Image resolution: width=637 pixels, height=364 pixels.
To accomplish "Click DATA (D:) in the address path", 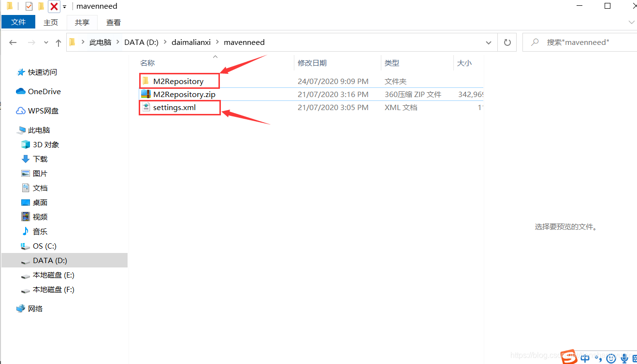I will point(141,42).
